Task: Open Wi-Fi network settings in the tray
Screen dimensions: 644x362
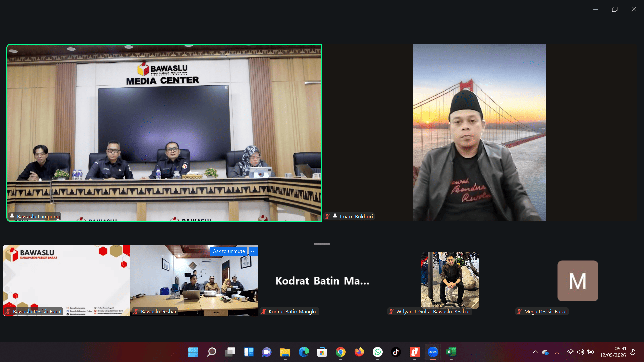Action: [570, 352]
